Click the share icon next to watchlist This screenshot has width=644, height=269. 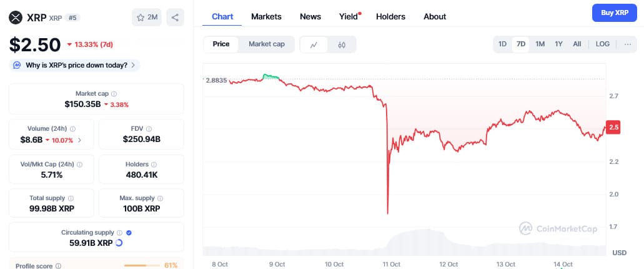point(175,18)
